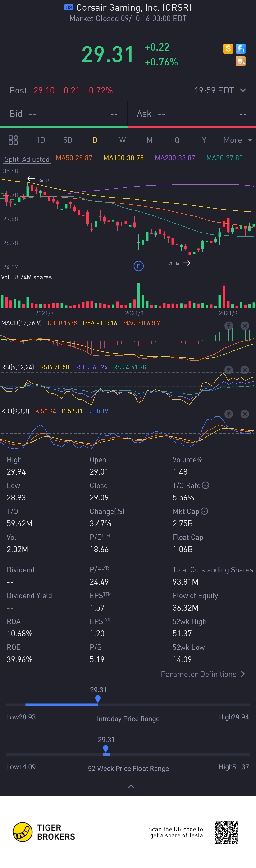
Task: Tap the 52wk Low value 14.09
Action: 182,659
